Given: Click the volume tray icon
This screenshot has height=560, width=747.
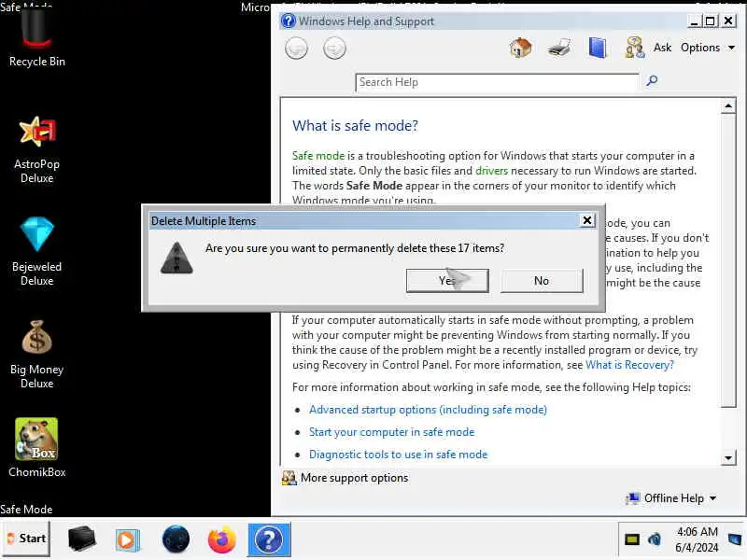Looking at the screenshot, I should pyautogui.click(x=655, y=539).
